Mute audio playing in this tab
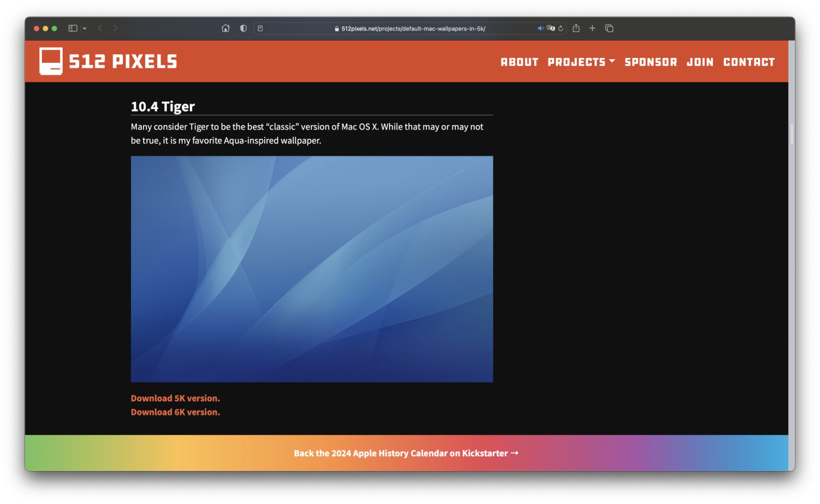This screenshot has height=504, width=820. (x=540, y=28)
